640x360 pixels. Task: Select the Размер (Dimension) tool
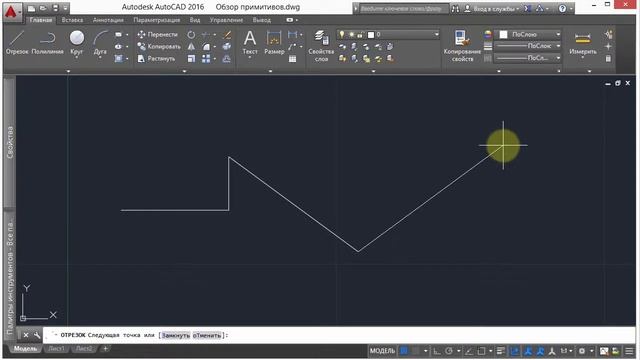point(274,42)
